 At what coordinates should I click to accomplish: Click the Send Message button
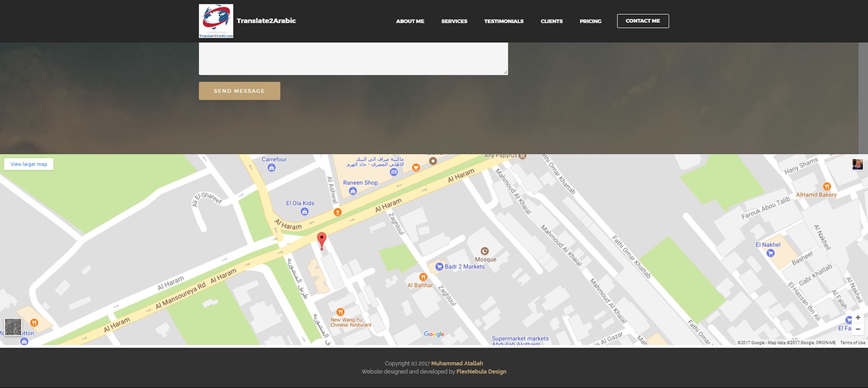click(x=239, y=91)
